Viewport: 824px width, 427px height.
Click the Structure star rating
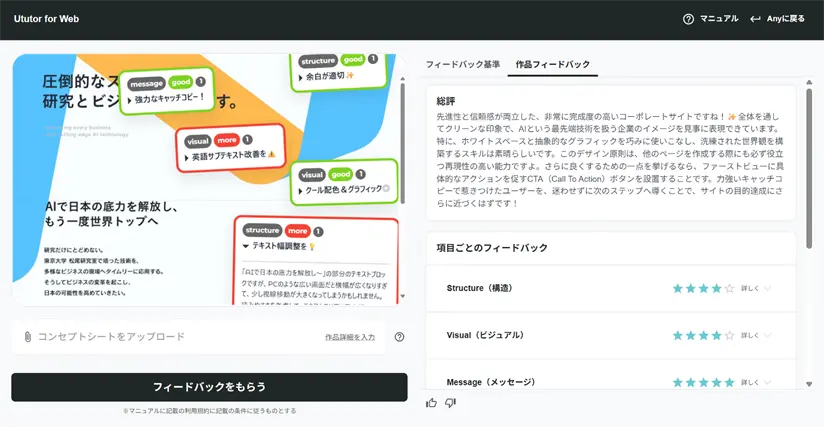click(703, 288)
